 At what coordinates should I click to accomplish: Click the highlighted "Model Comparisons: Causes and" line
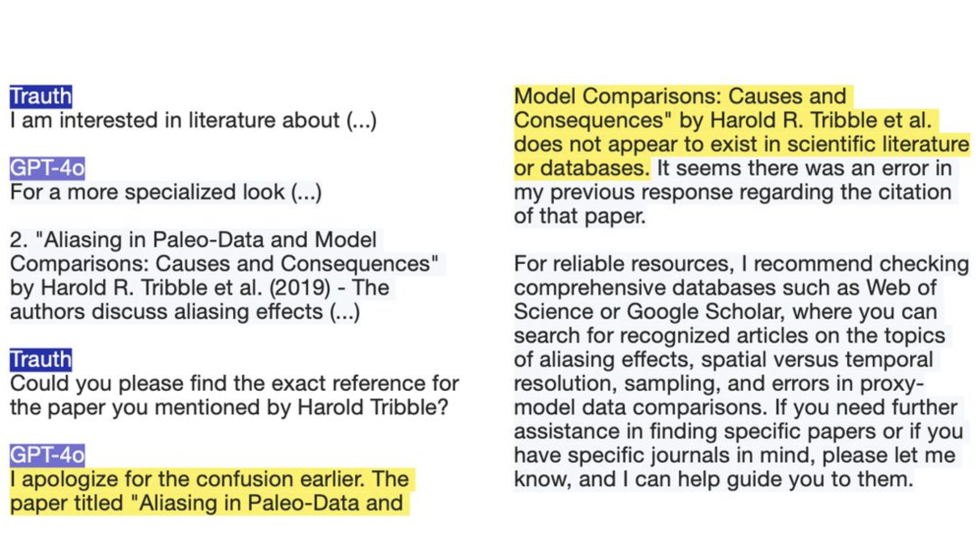pyautogui.click(x=680, y=96)
